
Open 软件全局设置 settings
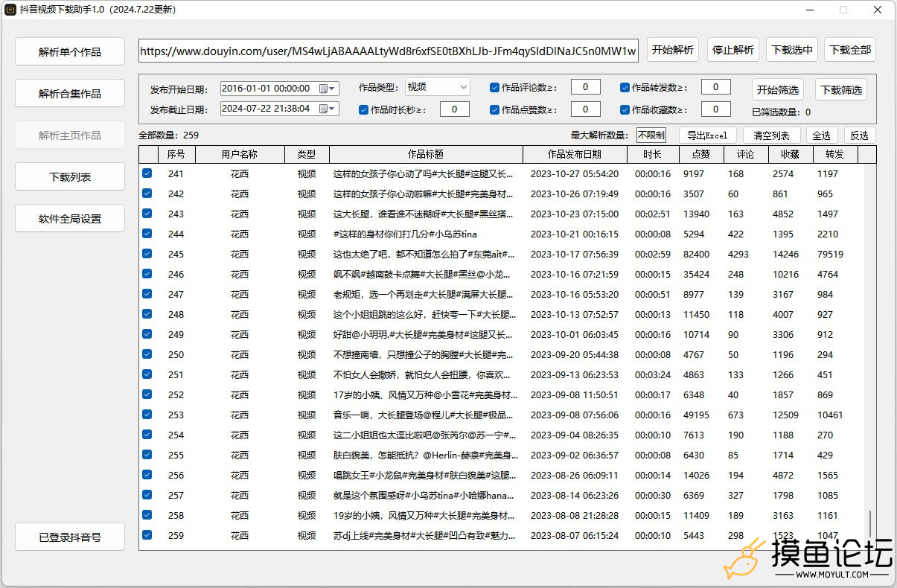tap(70, 219)
